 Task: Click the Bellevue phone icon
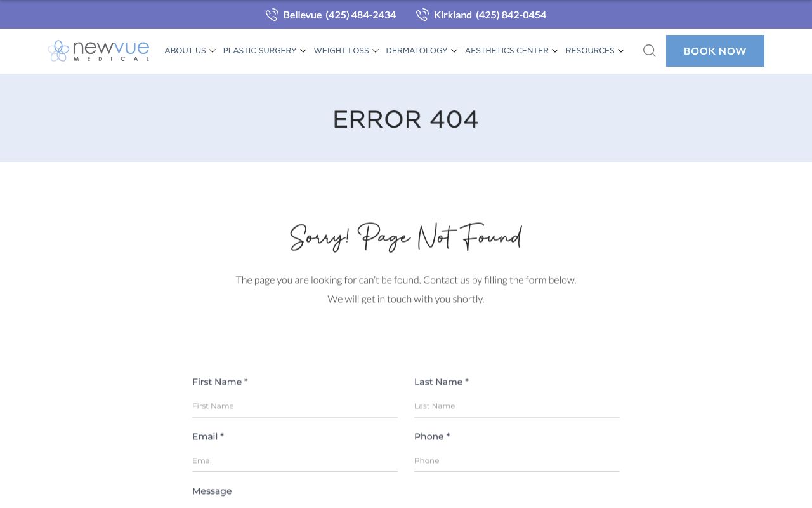click(272, 15)
